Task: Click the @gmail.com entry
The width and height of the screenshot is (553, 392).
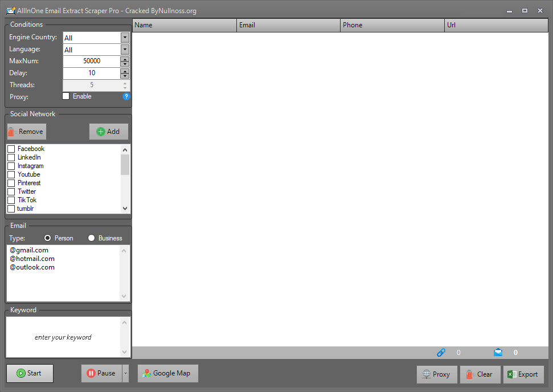Action: [29, 250]
